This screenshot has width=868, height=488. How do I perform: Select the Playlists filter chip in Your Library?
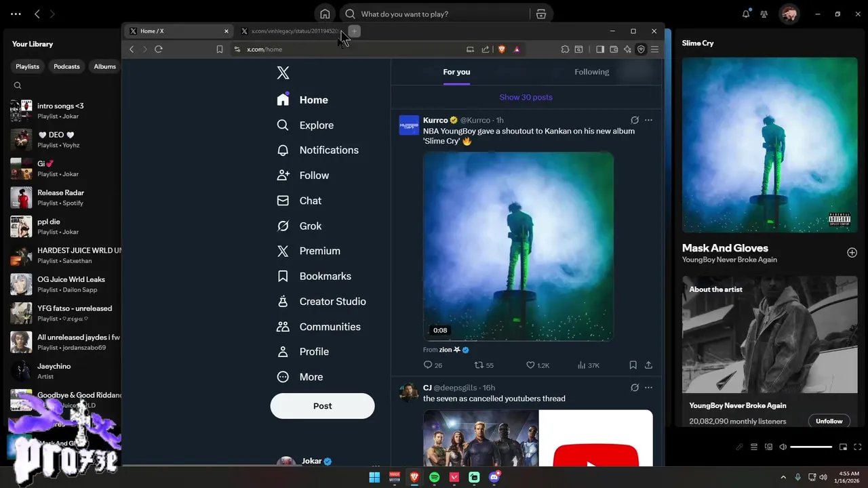(28, 66)
